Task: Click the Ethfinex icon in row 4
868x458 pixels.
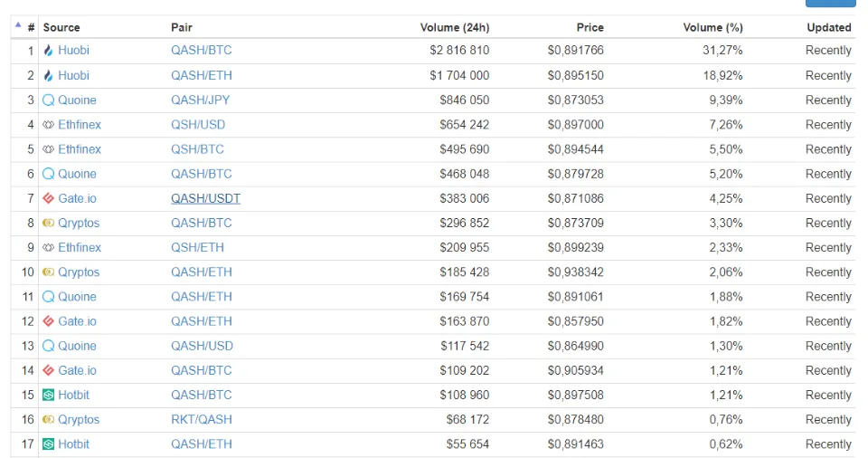Action: [48, 125]
